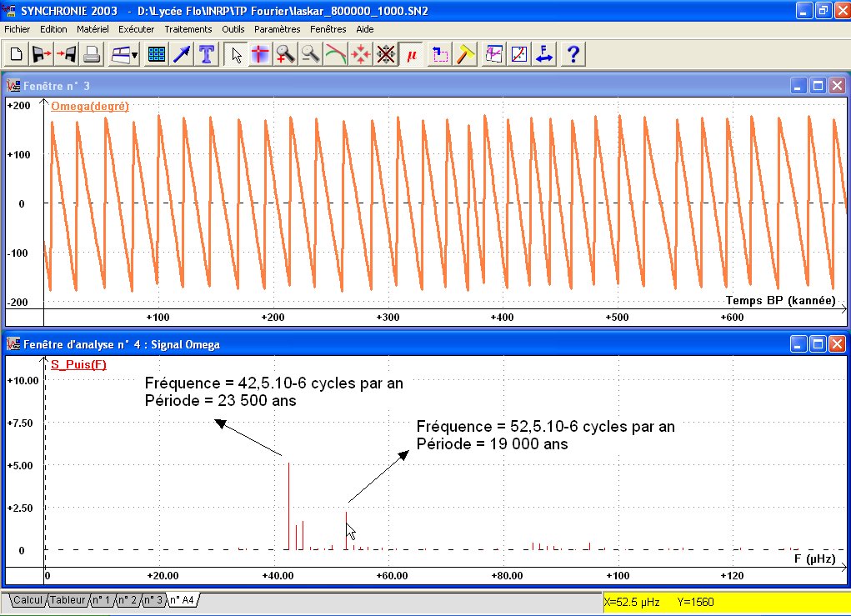Select the blue arrow drawing tool
This screenshot has height=616, width=851.
pyautogui.click(x=181, y=55)
